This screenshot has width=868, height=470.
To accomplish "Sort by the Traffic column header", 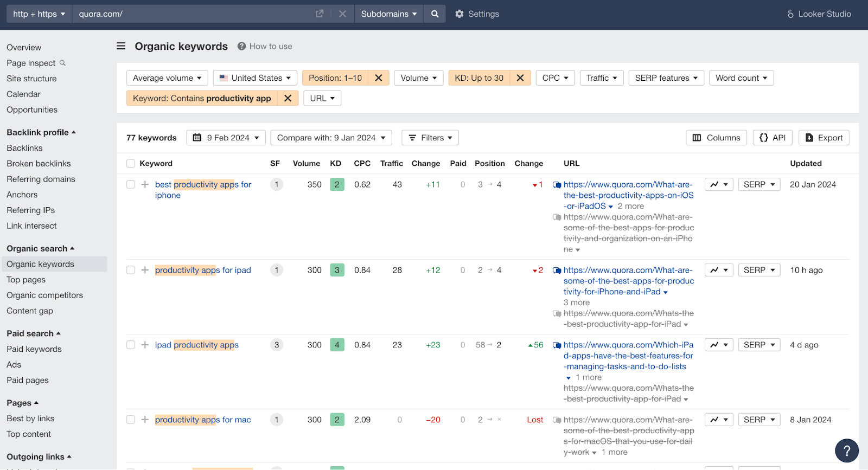I will 392,163.
